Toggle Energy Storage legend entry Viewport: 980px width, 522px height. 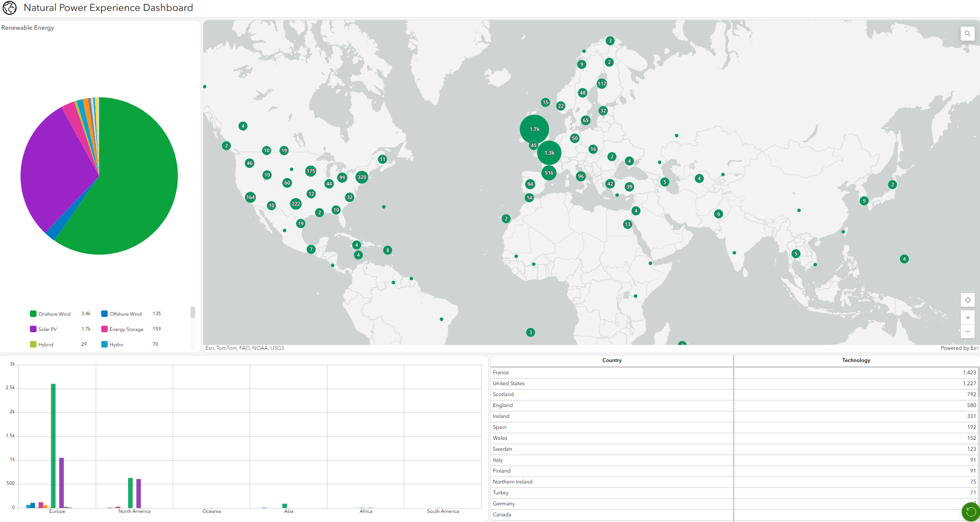(126, 329)
